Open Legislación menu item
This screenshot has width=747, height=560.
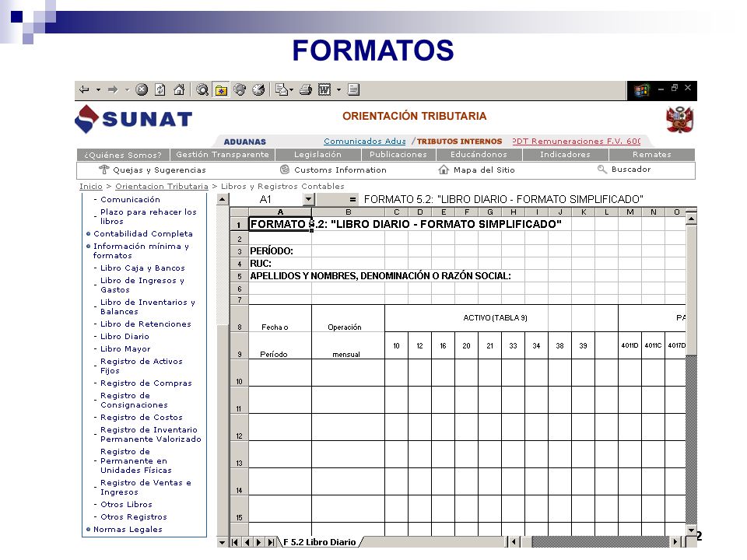(x=317, y=154)
